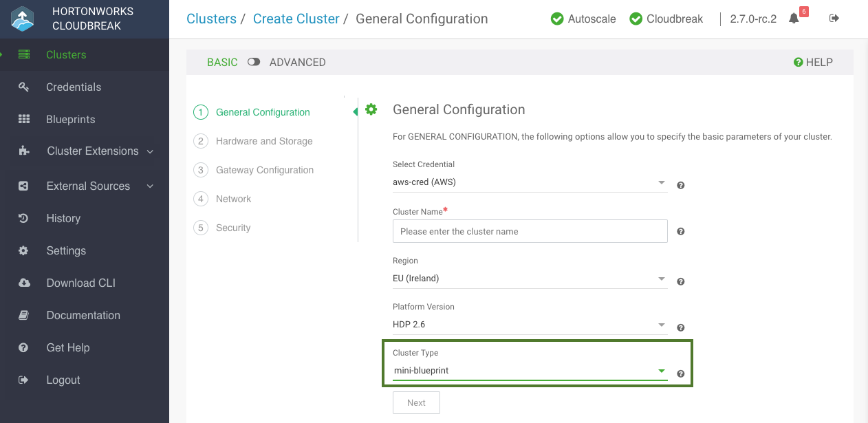This screenshot has width=868, height=423.
Task: Go to Credentials in sidebar
Action: [73, 87]
